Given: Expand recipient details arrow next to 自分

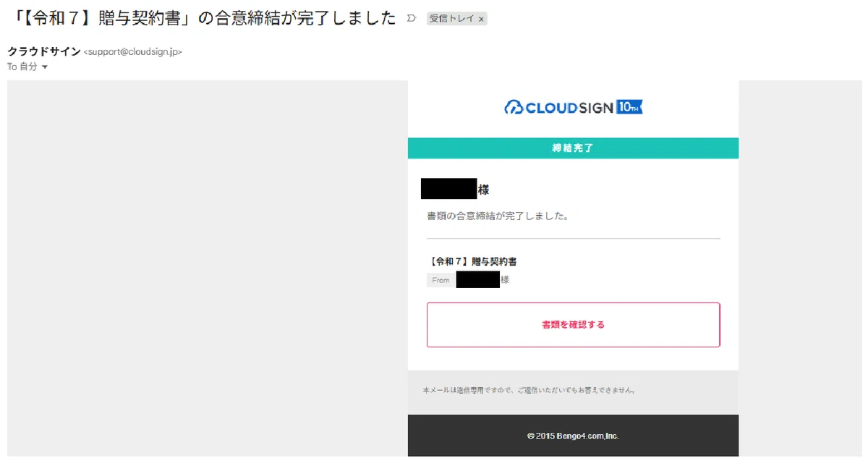Looking at the screenshot, I should [45, 67].
